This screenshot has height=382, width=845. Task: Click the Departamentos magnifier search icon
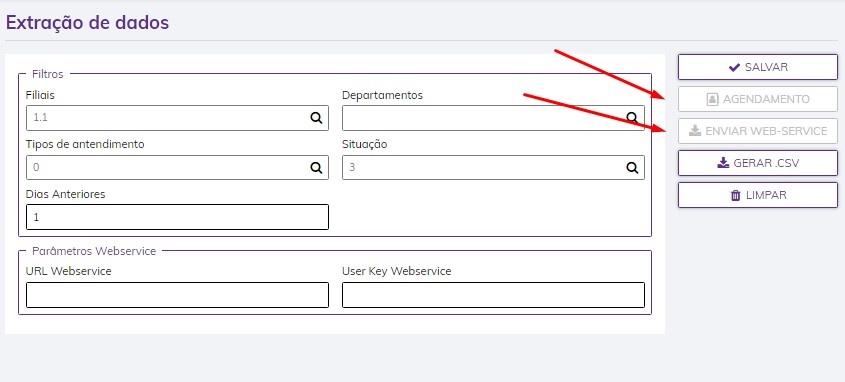(632, 118)
